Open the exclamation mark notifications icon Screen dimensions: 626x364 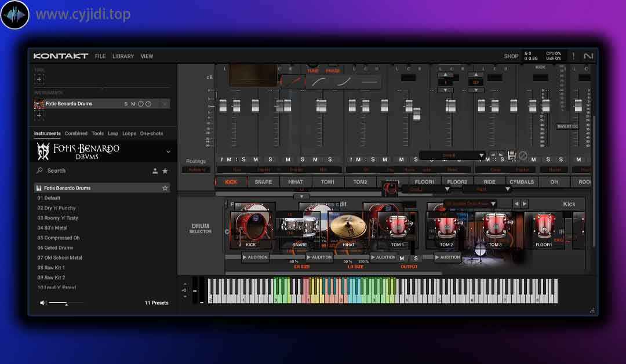click(x=573, y=56)
